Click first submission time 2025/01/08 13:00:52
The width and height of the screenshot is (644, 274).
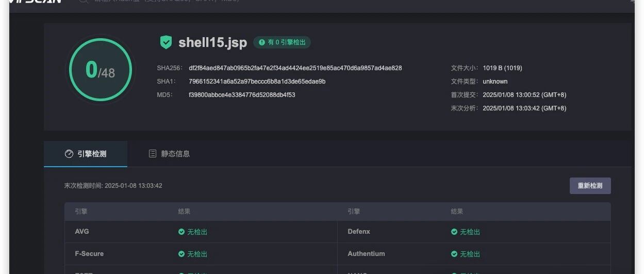[x=510, y=95]
